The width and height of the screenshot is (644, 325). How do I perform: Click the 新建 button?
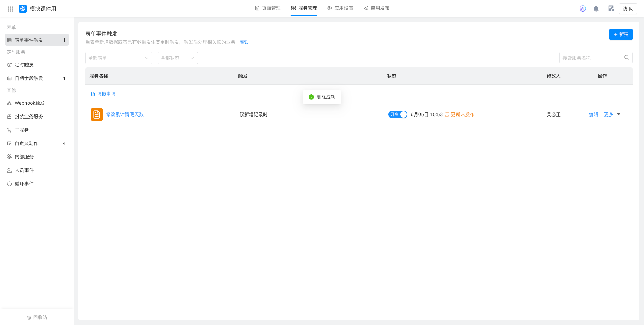tap(621, 34)
